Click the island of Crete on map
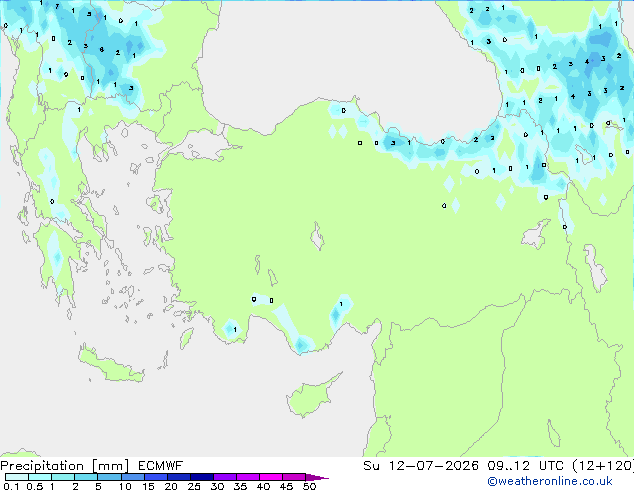Image resolution: width=634 pixels, height=490 pixels. (x=111, y=365)
